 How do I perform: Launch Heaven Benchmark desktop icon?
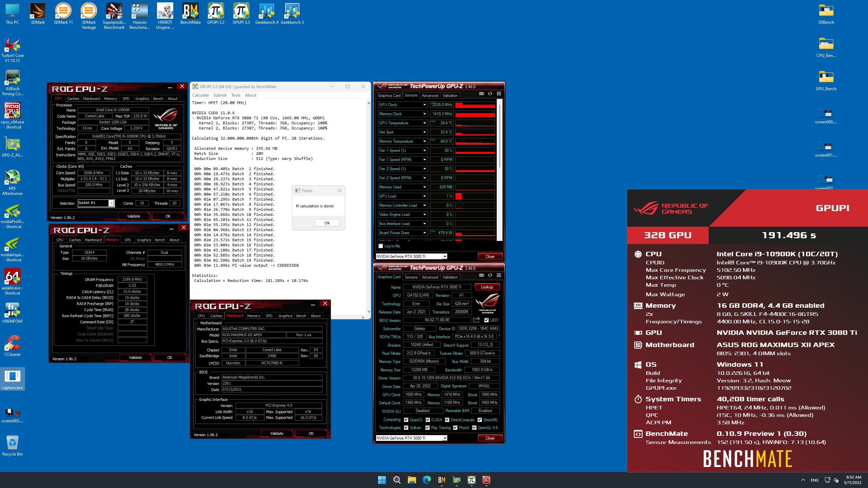click(x=139, y=16)
